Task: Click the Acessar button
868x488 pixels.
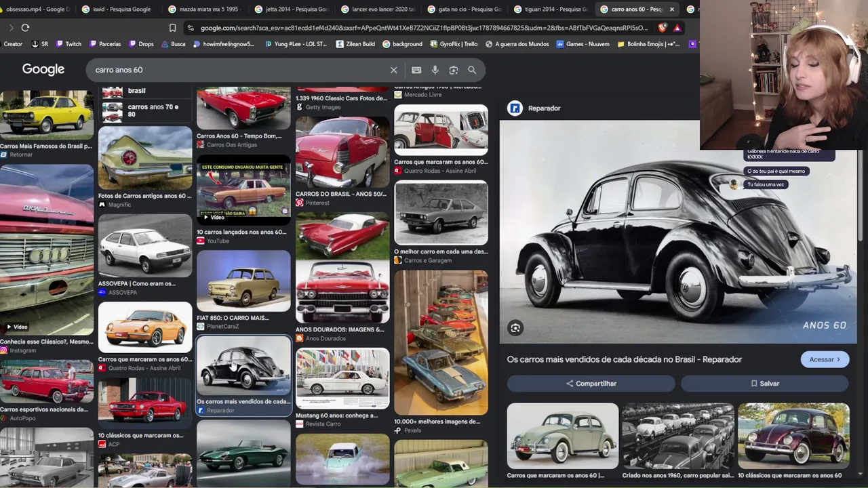Action: (x=825, y=359)
